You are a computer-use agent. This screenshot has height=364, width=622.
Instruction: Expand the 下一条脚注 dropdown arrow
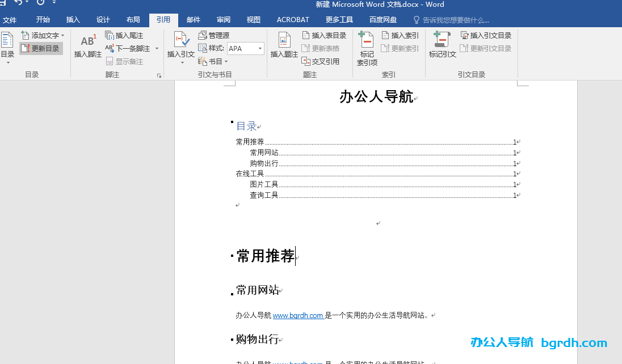pos(157,48)
